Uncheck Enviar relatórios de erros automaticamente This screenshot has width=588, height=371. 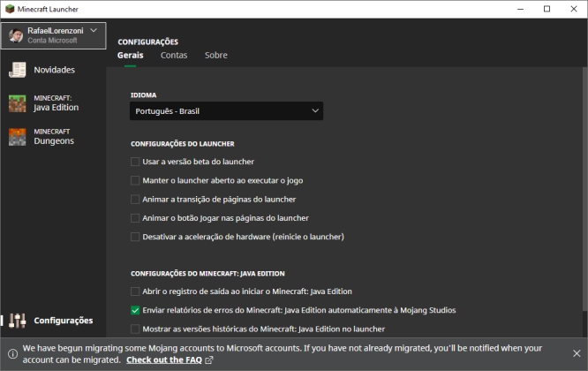click(135, 310)
